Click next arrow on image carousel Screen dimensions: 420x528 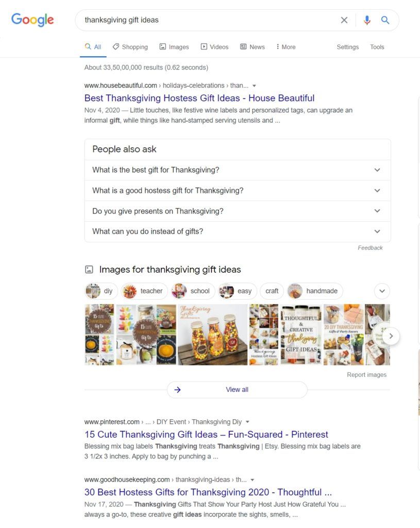391,336
